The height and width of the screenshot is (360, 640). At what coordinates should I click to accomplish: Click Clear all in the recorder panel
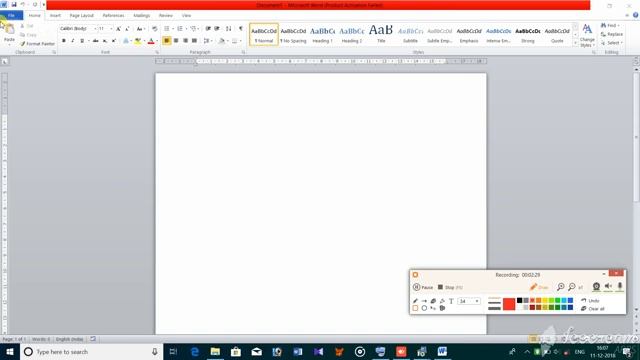click(x=593, y=309)
